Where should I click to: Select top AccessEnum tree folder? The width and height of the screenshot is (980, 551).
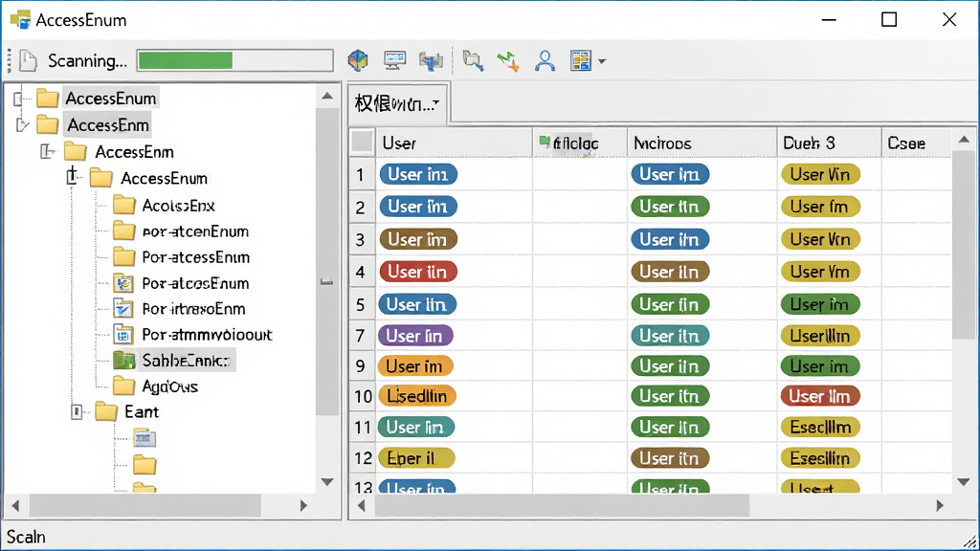[x=110, y=99]
